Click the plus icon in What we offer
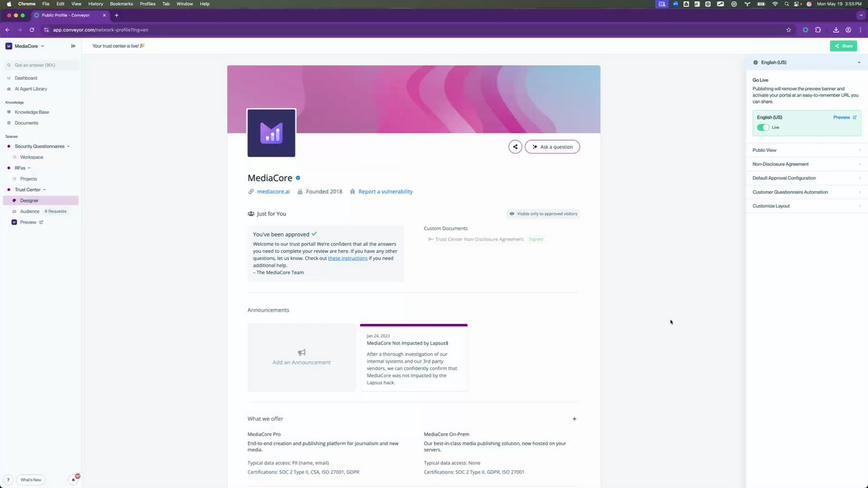Viewport: 868px width, 488px height. tap(574, 419)
